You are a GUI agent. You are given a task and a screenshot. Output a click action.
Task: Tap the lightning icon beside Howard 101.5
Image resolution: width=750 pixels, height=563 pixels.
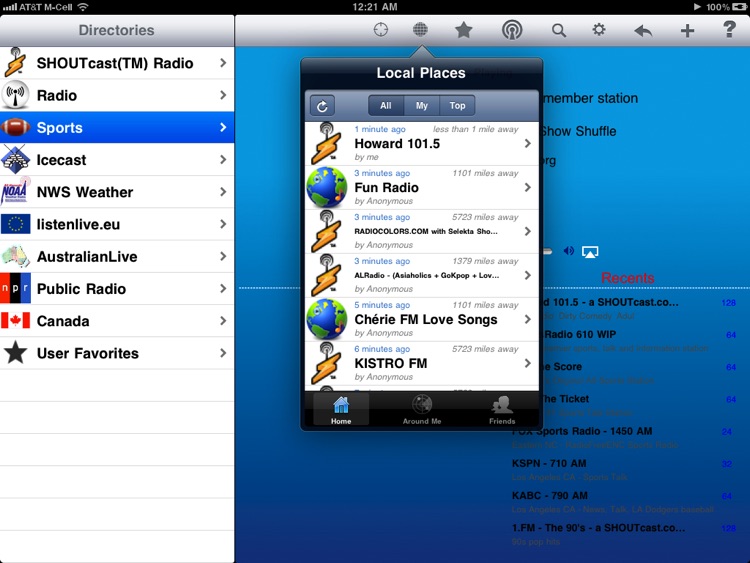tap(327, 144)
